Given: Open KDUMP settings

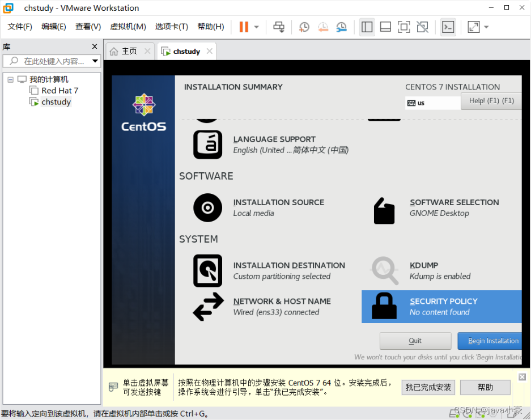Looking at the screenshot, I should pos(424,265).
